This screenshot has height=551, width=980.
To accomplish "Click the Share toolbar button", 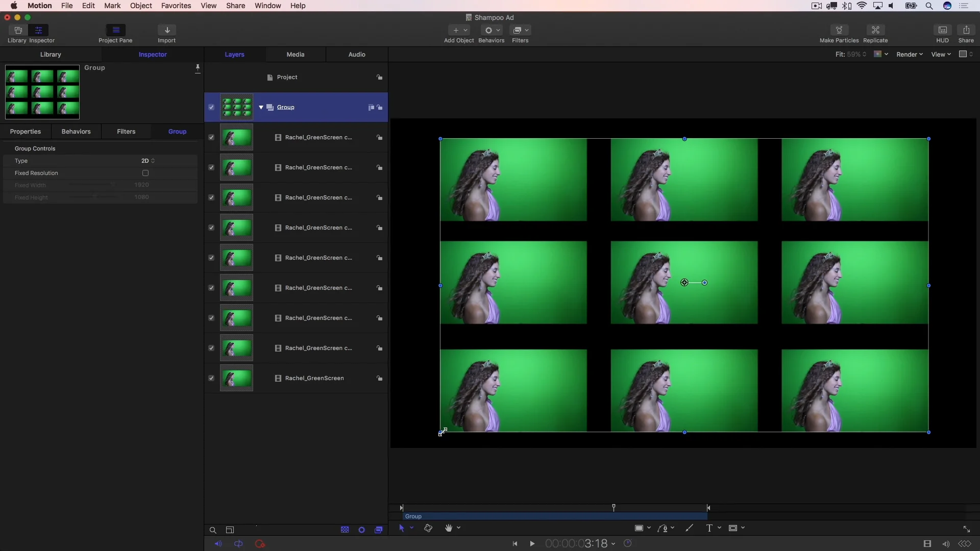I will [x=966, y=30].
